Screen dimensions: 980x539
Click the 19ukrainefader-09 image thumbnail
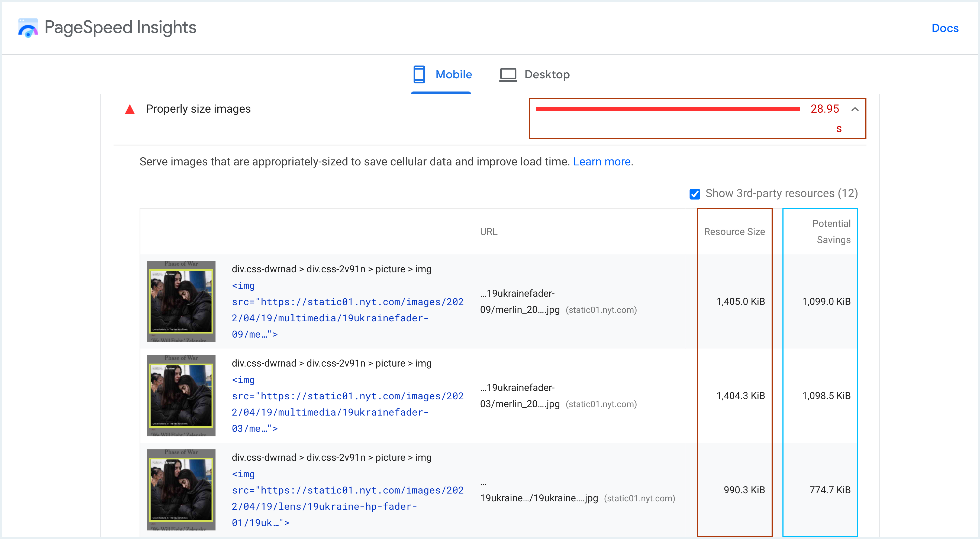(x=181, y=301)
